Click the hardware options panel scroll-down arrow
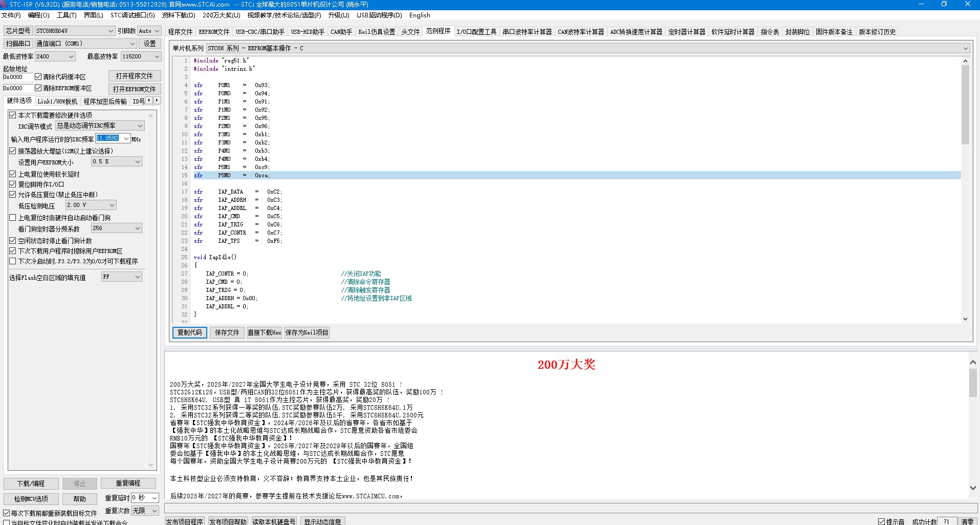The height and width of the screenshot is (525, 980). (x=150, y=465)
